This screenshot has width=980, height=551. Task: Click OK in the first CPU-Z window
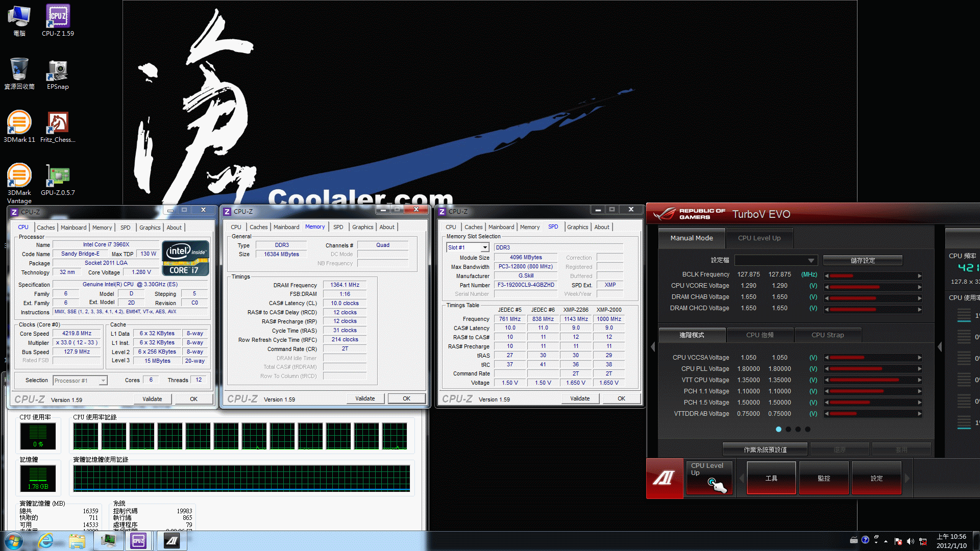[x=193, y=399]
